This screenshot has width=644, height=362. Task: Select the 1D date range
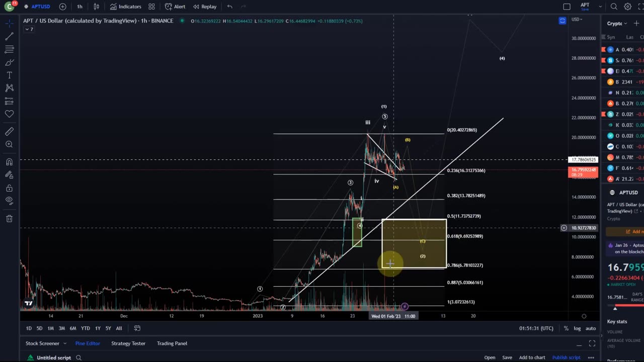pos(29,328)
